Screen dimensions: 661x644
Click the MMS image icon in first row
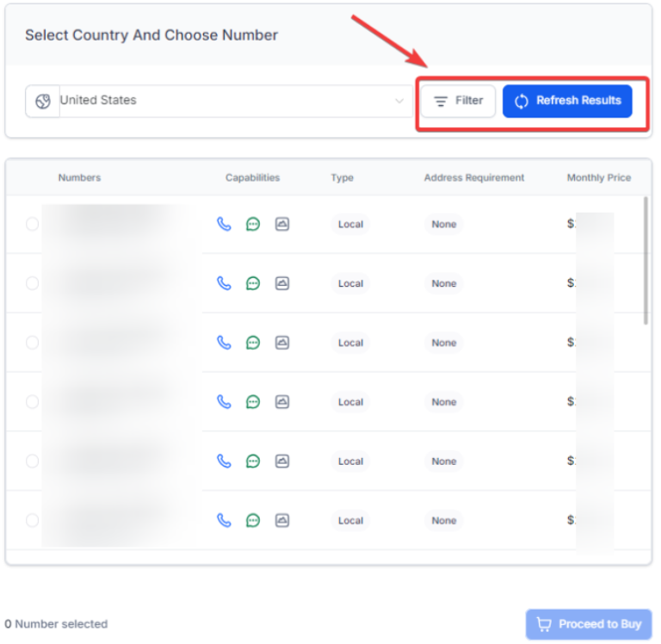click(282, 224)
